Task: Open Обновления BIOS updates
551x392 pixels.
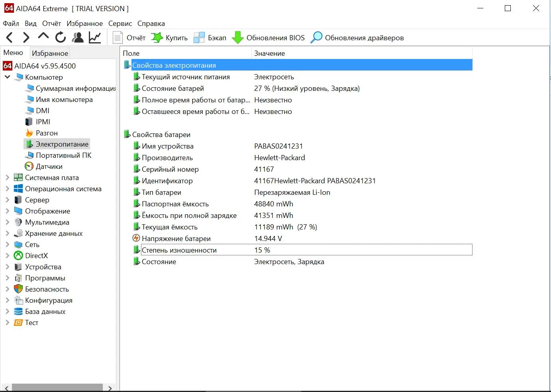Action: coord(268,38)
